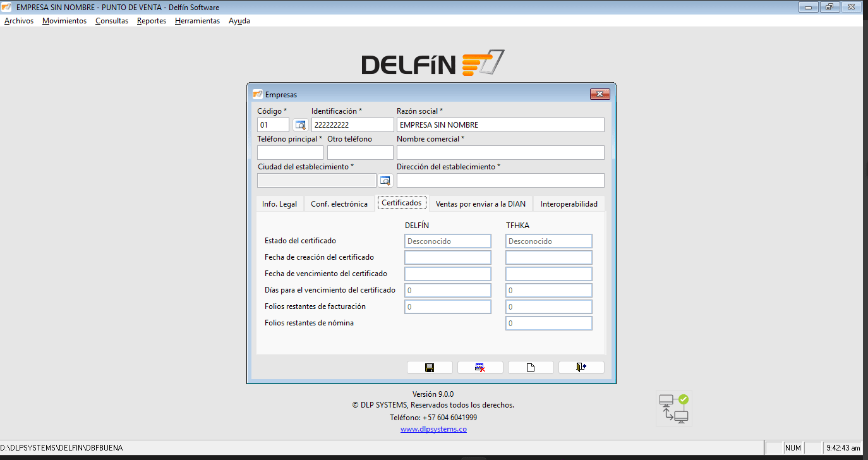Switch to the Conf. electrónica tab
The image size is (868, 460).
(x=337, y=203)
